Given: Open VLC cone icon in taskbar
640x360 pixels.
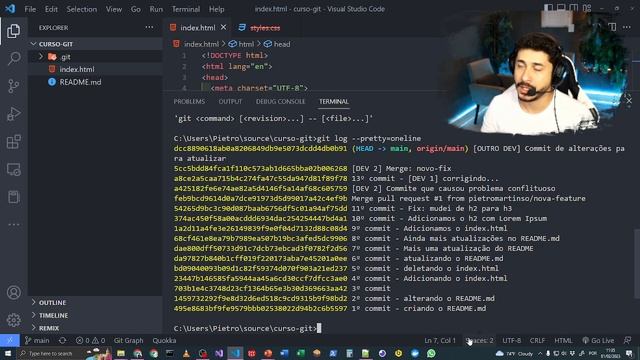Looking at the screenshot, I should pyautogui.click(x=186, y=353).
